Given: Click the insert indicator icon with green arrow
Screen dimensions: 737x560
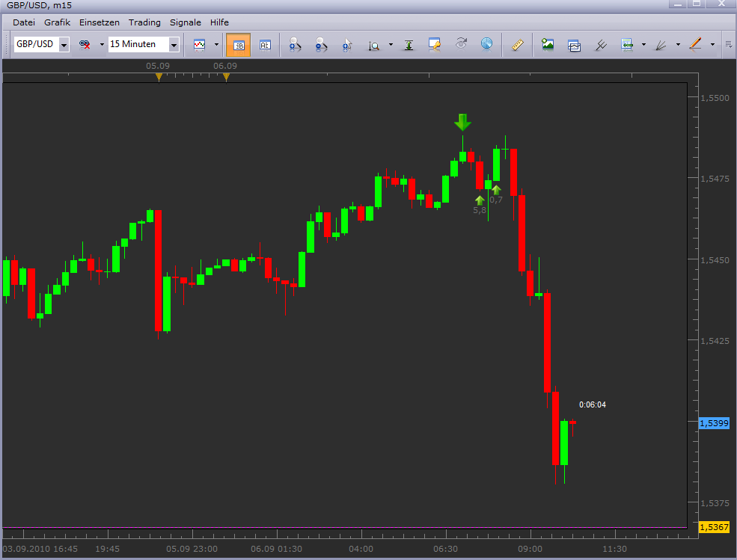Looking at the screenshot, I should 626,45.
